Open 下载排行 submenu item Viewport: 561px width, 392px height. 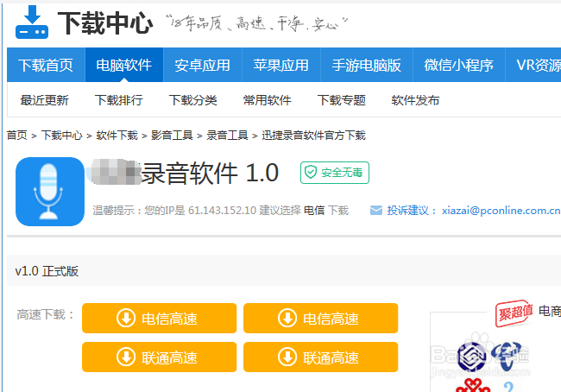click(119, 100)
